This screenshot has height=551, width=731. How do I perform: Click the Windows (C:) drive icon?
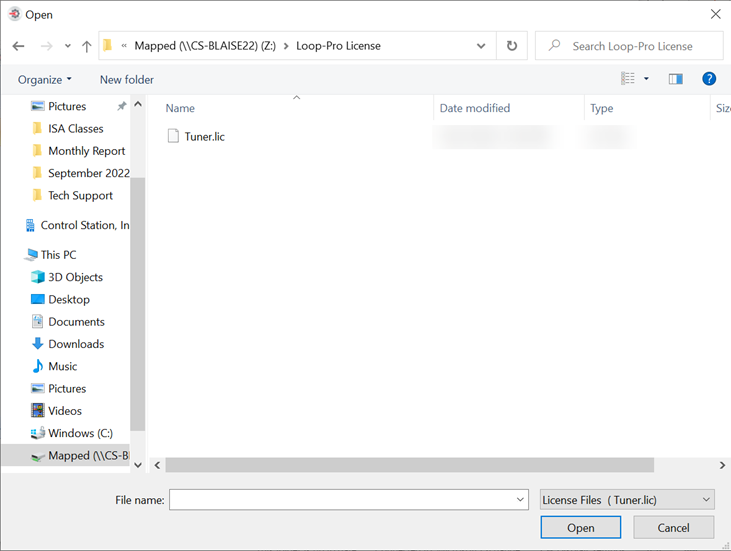37,433
